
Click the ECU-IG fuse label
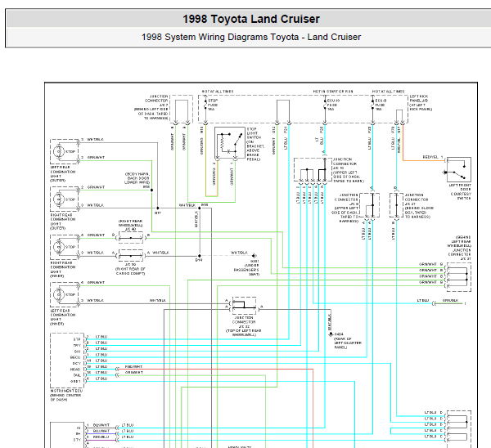333,105
